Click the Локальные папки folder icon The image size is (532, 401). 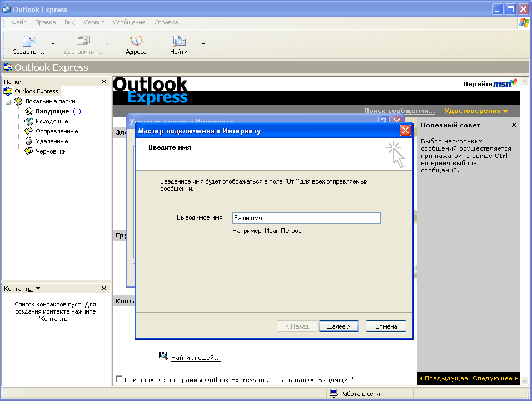(18, 101)
